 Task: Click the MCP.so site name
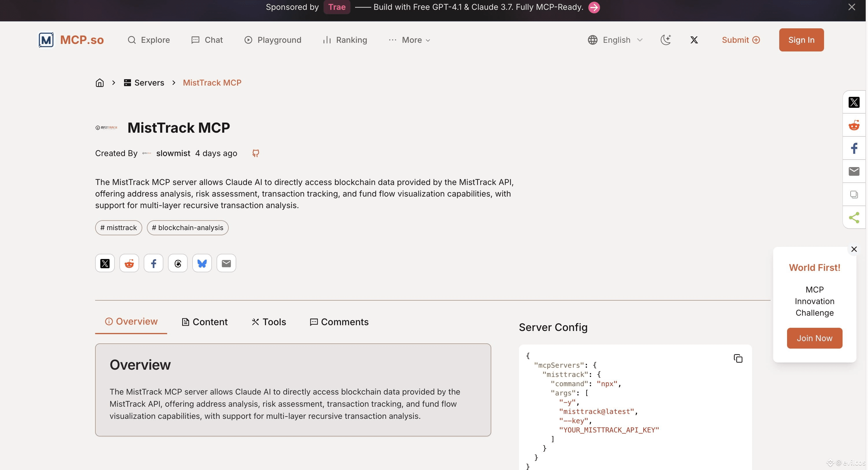(x=82, y=40)
